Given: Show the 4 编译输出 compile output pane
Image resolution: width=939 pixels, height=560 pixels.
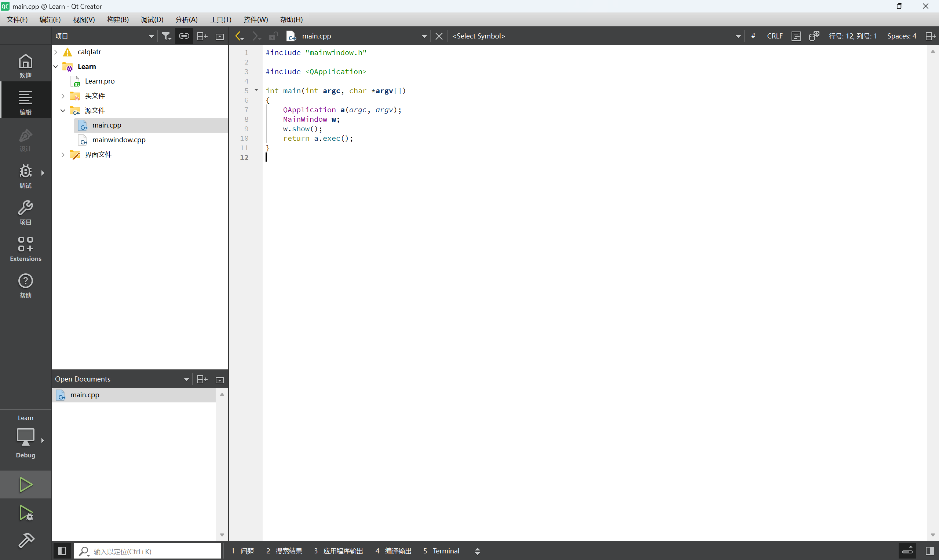Looking at the screenshot, I should click(393, 551).
